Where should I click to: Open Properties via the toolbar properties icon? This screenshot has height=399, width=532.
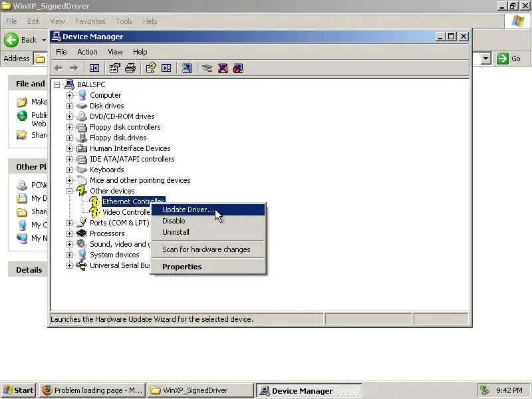114,68
